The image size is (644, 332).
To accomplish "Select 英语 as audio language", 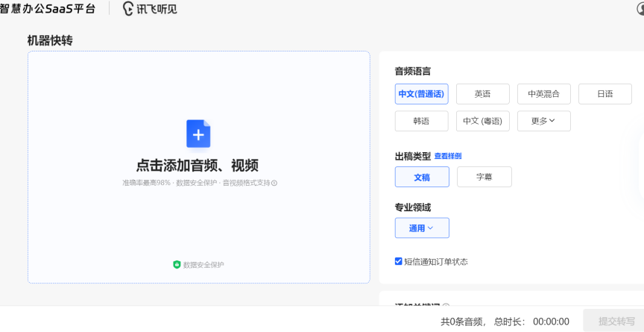I will tap(482, 94).
